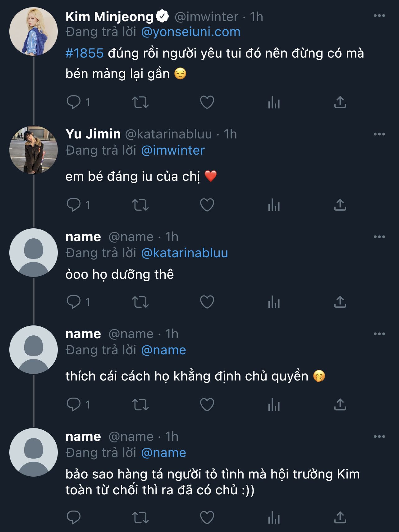This screenshot has width=399, height=532.
Task: Reply to the "ỏoo họ dưỡng thê" tweet
Action: tap(74, 302)
